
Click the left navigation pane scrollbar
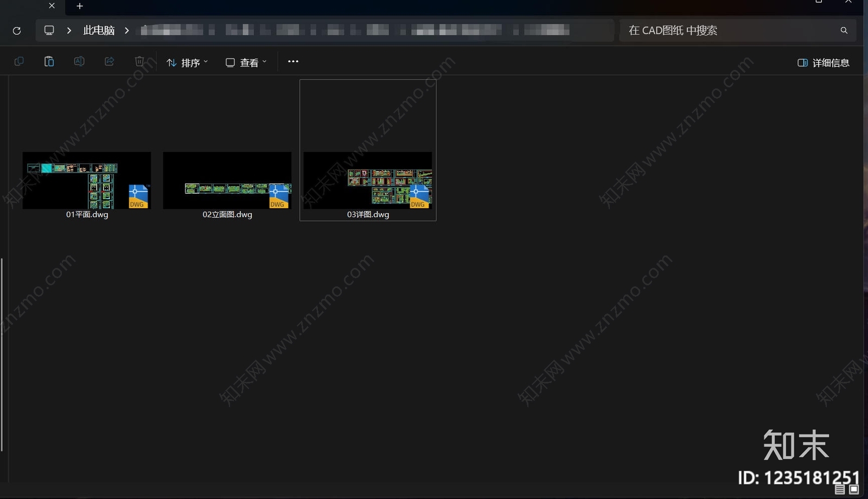click(2, 355)
